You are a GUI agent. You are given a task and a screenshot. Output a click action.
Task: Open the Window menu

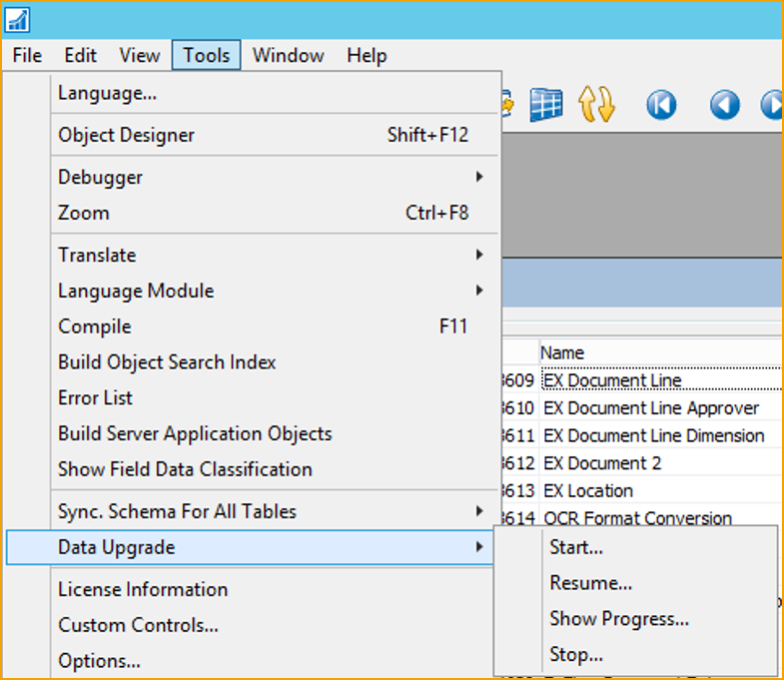288,55
